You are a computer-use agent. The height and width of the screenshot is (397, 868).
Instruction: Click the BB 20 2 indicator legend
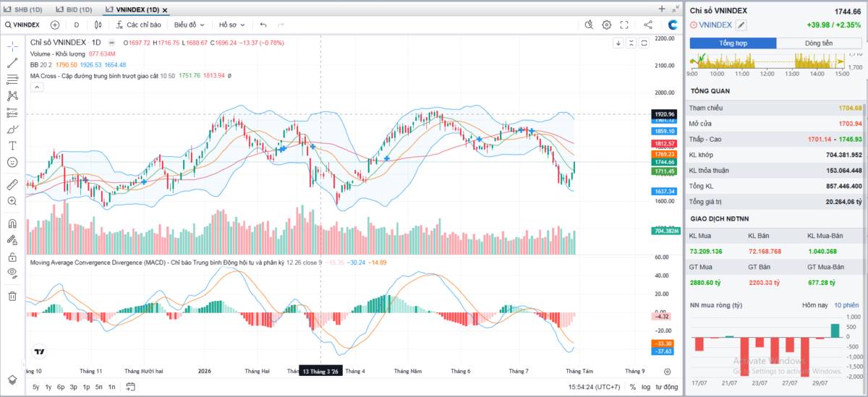coord(41,64)
